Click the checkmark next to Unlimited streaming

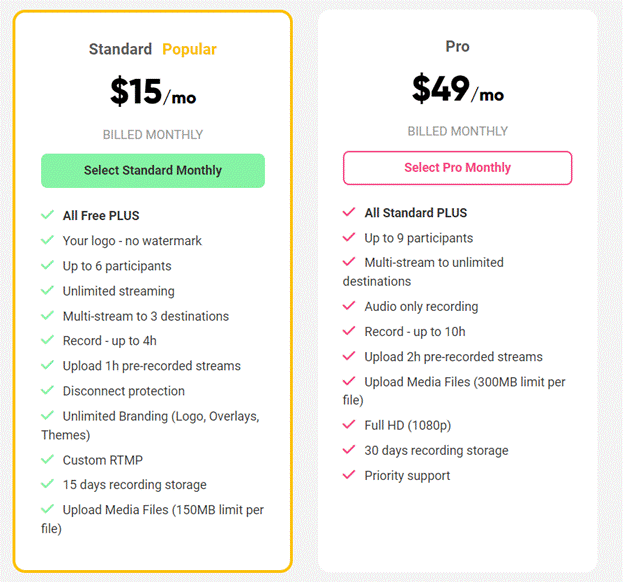pyautogui.click(x=47, y=291)
